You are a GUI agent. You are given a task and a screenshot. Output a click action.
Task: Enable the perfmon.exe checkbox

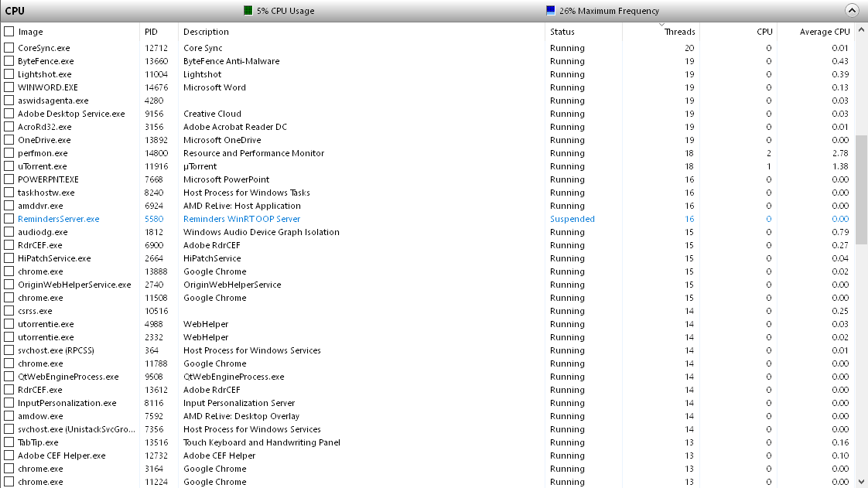pos(10,153)
